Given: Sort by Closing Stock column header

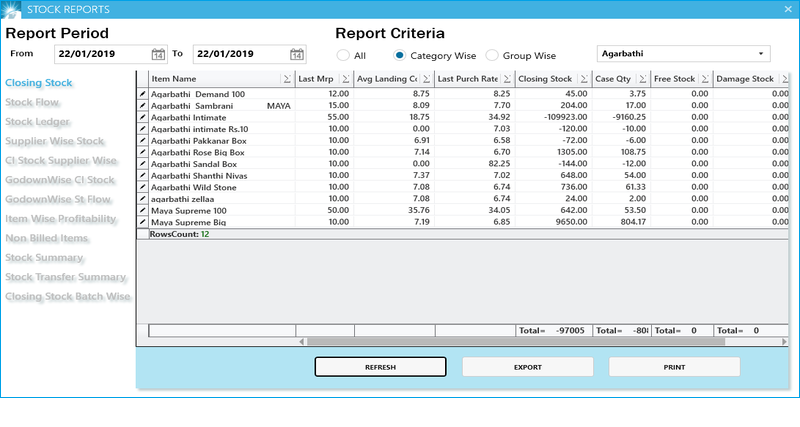Looking at the screenshot, I should point(545,79).
